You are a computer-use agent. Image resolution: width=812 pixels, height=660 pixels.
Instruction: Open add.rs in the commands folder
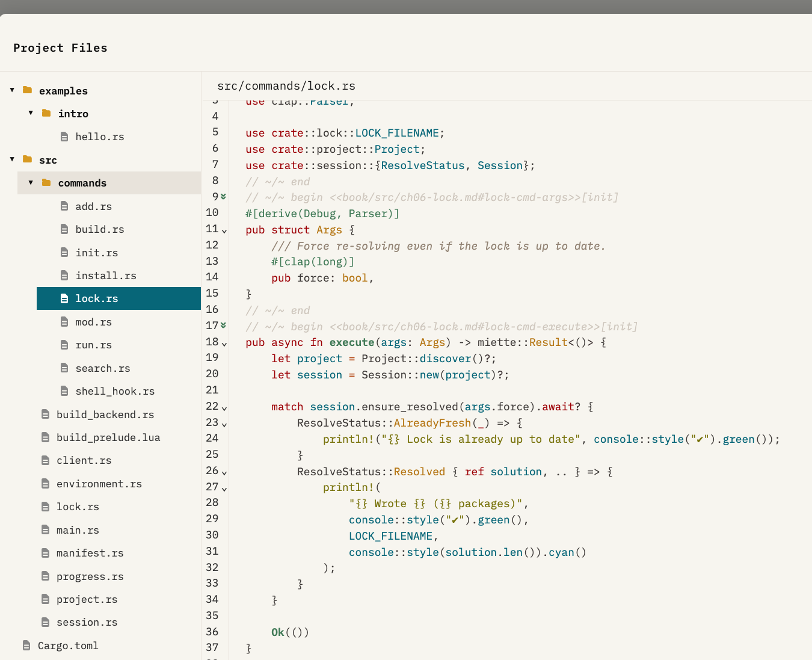(x=93, y=206)
